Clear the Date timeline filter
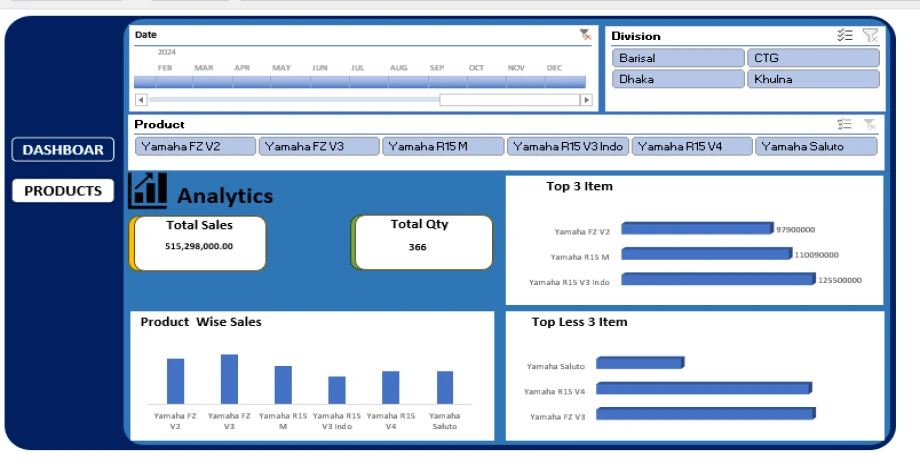This screenshot has width=920, height=468. 585,35
